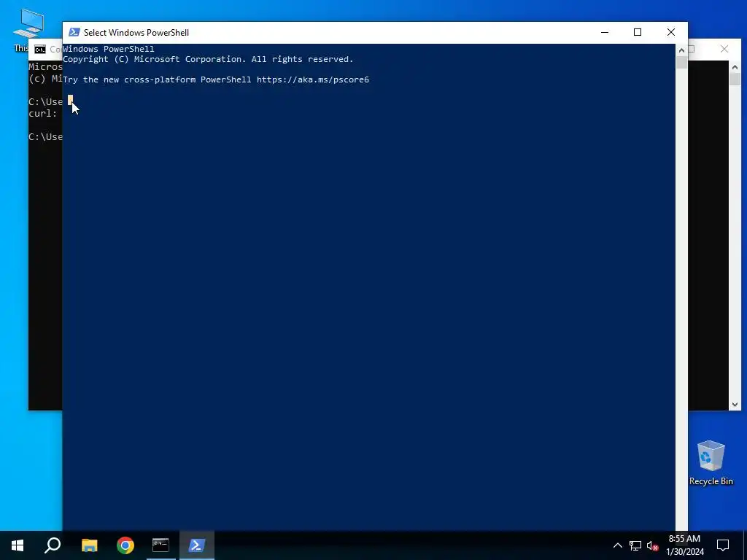This screenshot has height=560, width=747.
Task: Minimize the PowerShell window
Action: point(605,32)
